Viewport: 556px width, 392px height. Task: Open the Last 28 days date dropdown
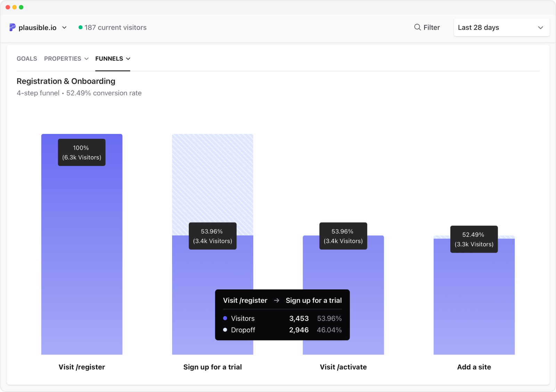[501, 27]
